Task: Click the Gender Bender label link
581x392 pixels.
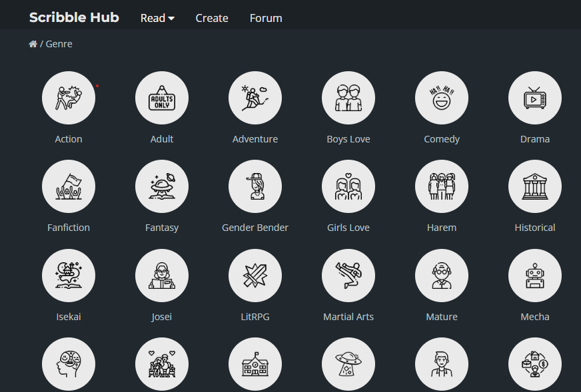Action: (255, 228)
